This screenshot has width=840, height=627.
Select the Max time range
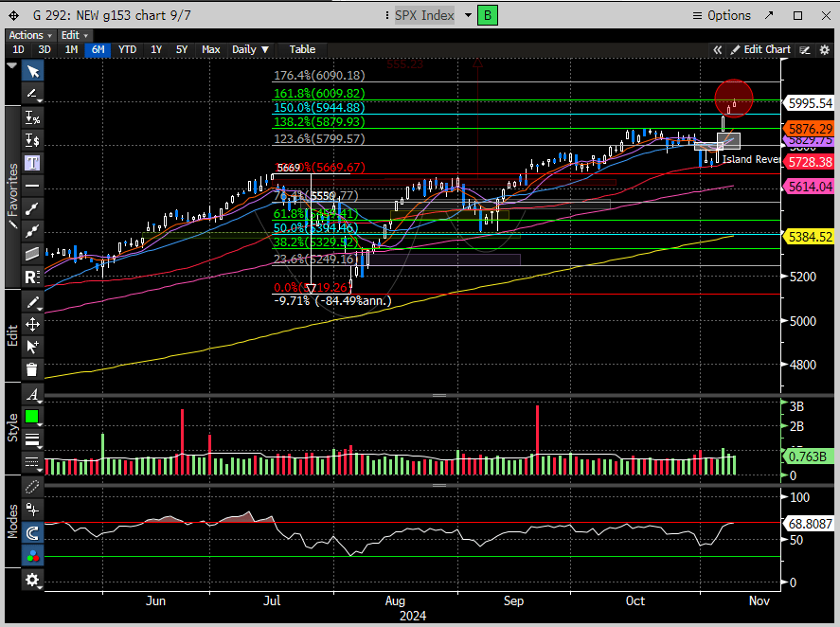coord(211,50)
